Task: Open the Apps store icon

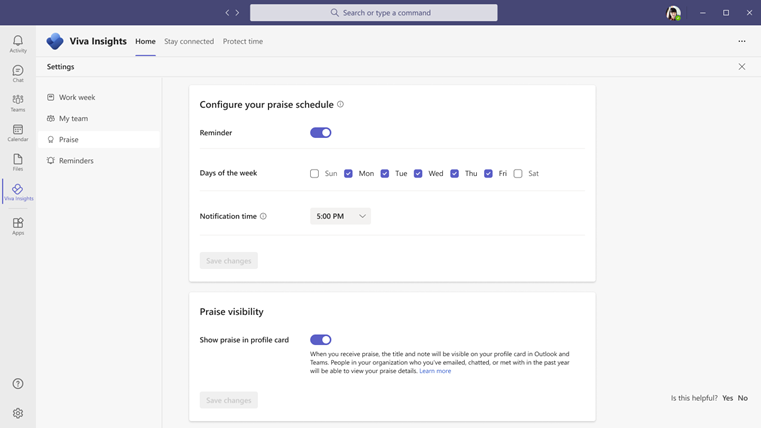Action: click(x=18, y=226)
